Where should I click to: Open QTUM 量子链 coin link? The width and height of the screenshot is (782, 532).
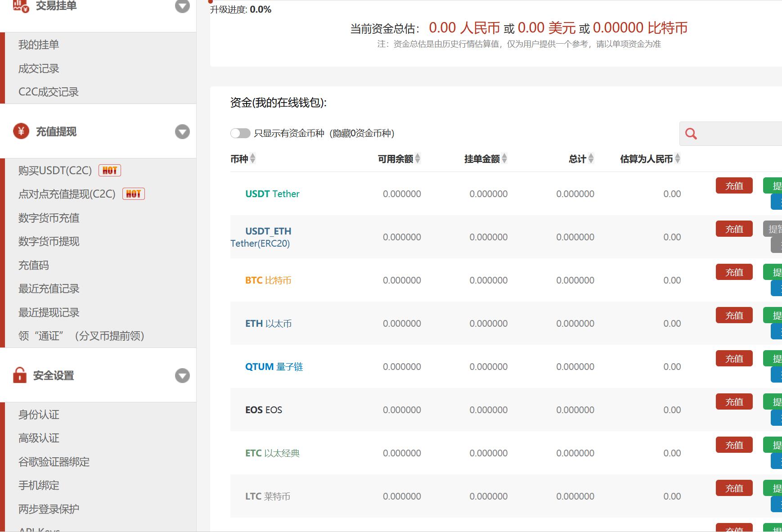pyautogui.click(x=274, y=367)
